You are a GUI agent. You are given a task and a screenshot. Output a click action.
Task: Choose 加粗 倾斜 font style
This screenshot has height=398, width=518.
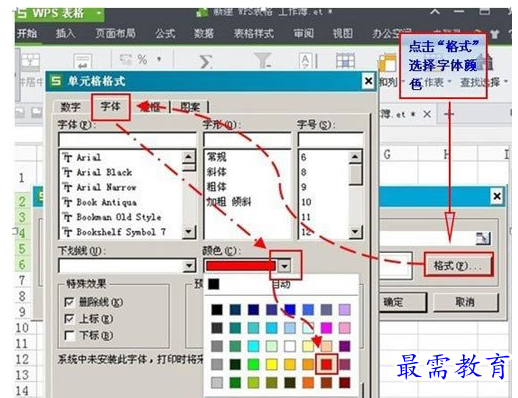pyautogui.click(x=229, y=202)
